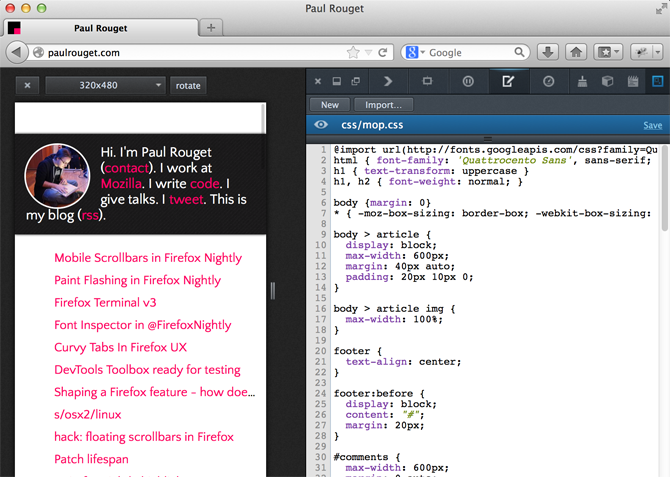The height and width of the screenshot is (477, 670).
Task: Click the style editor splitter grip handle
Action: 488,139
